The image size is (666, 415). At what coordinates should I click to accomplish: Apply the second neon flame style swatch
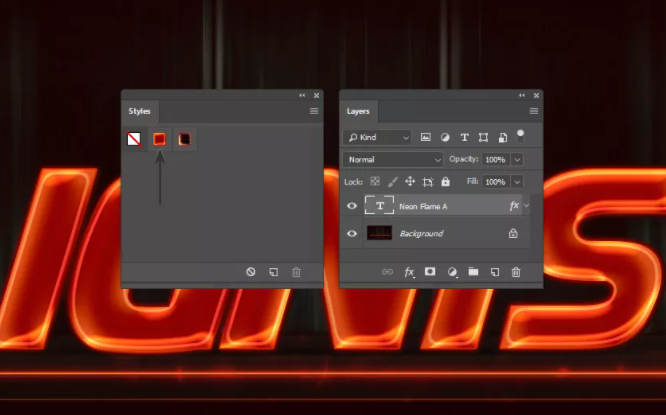pos(159,139)
